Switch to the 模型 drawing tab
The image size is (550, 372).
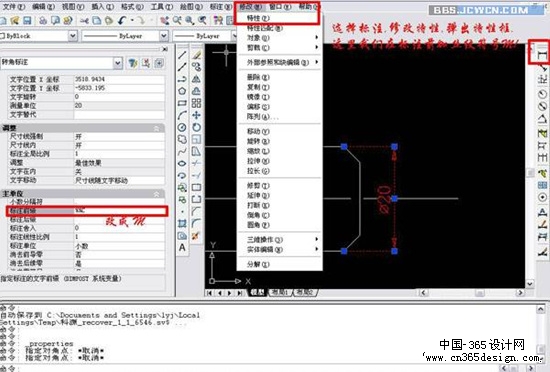(x=257, y=292)
